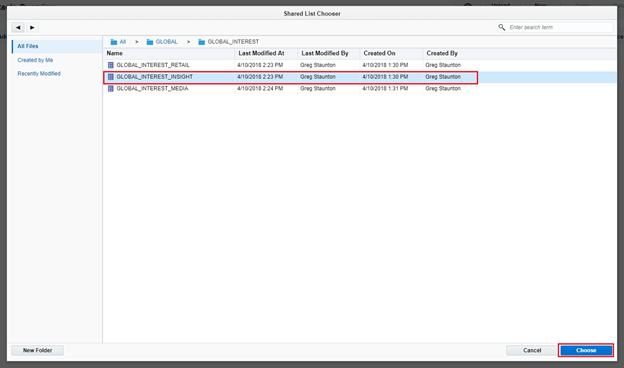624x368 pixels.
Task: Go to the All breadcrumb link
Action: click(x=123, y=42)
